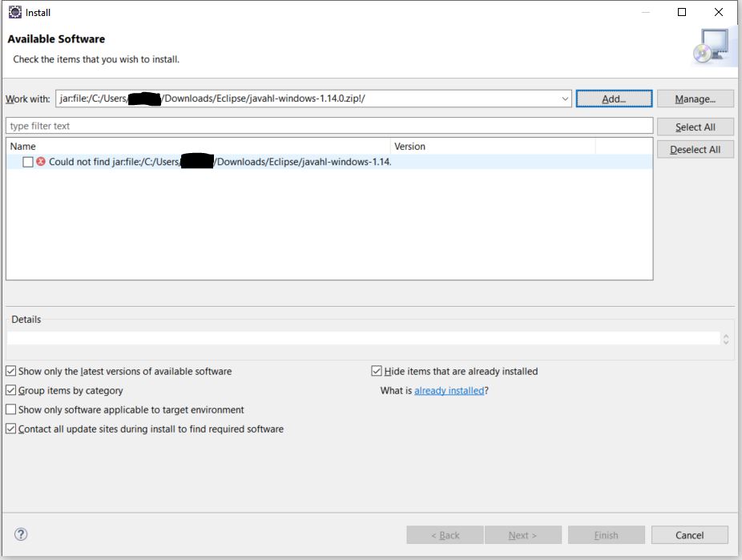Click the Add... button

[x=614, y=99]
